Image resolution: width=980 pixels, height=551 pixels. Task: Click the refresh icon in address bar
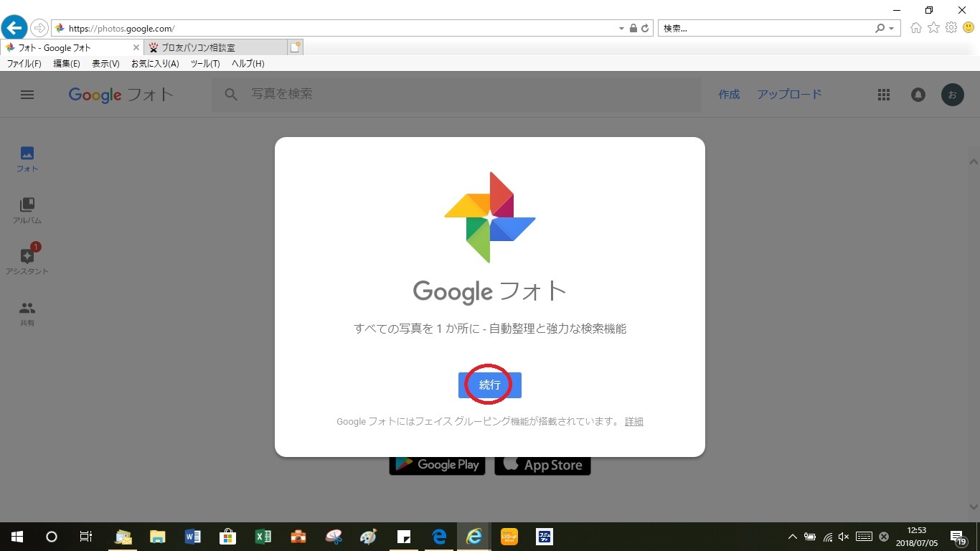click(x=645, y=29)
